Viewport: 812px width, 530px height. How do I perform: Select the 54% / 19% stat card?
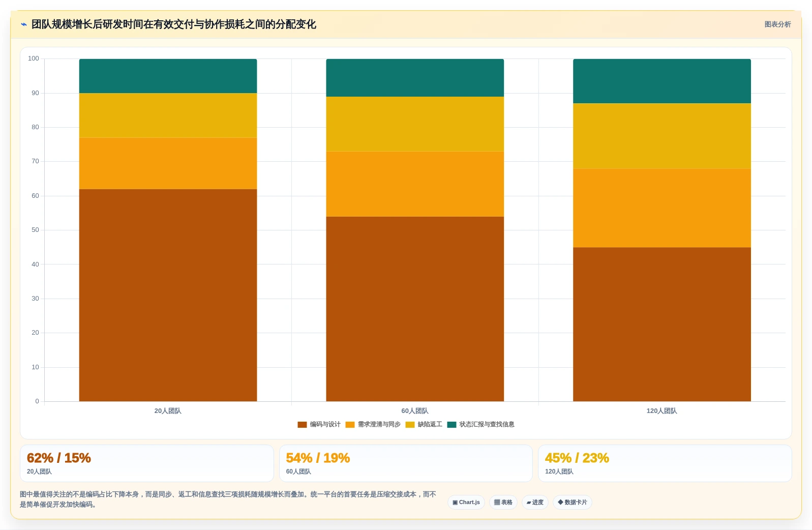406,463
